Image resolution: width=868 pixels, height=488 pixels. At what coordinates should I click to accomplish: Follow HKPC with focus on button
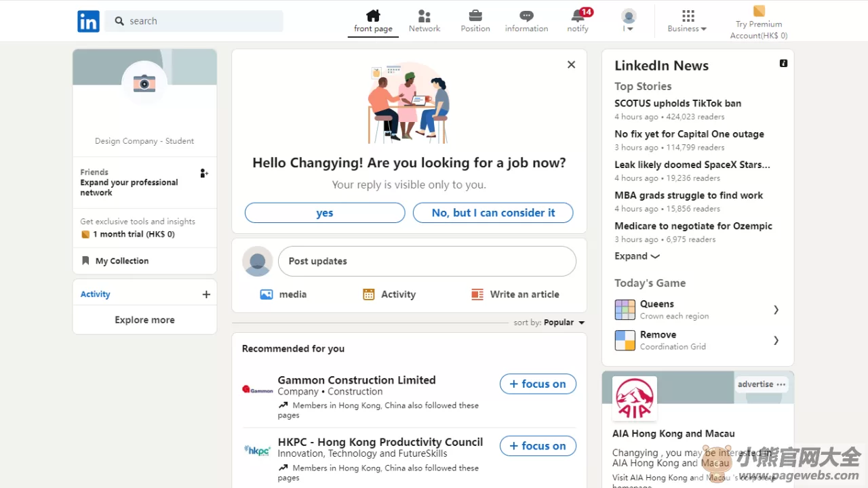(x=538, y=446)
